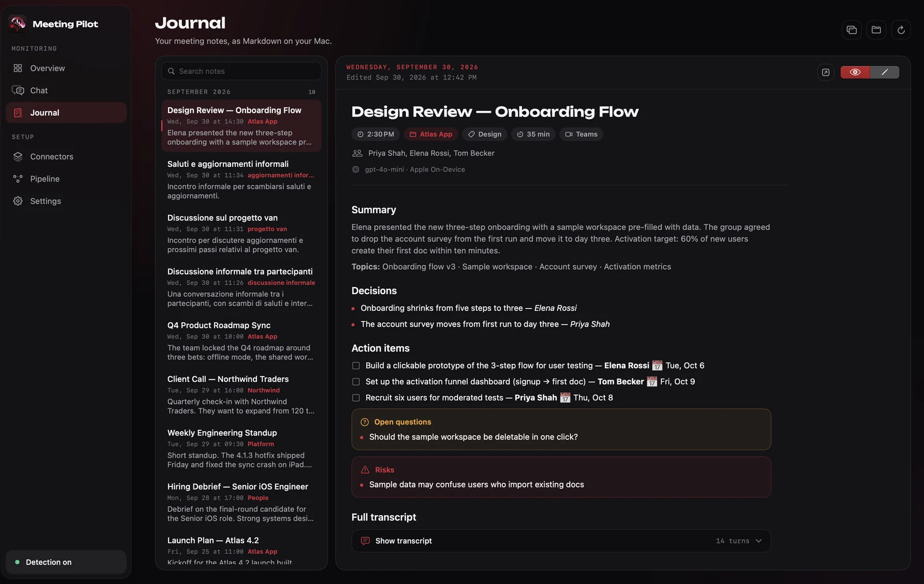Screen dimensions: 924x584
Task: Click the Topics line text
Action: click(x=511, y=267)
